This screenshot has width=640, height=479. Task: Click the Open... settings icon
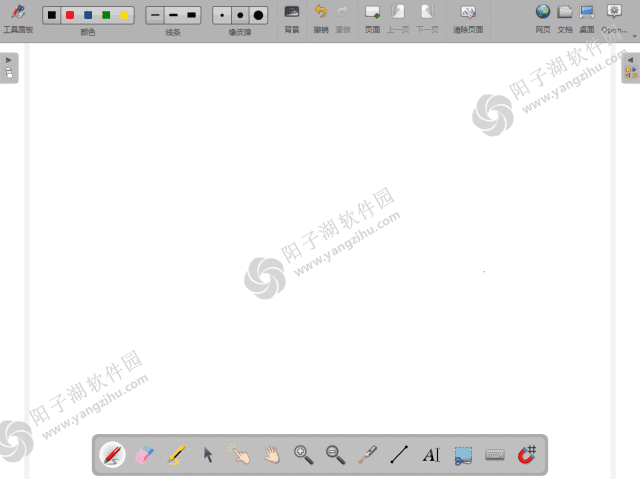click(x=614, y=18)
